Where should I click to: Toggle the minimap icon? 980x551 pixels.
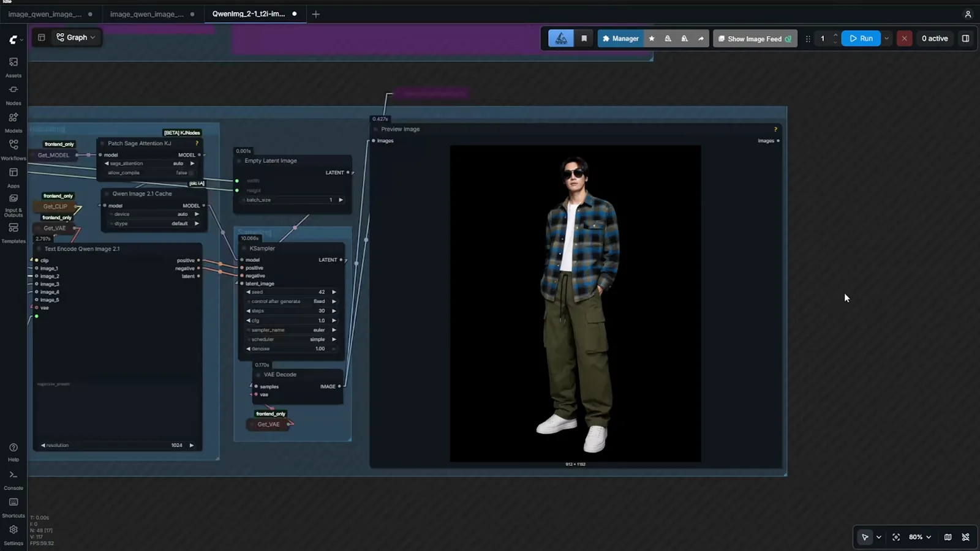tap(948, 537)
